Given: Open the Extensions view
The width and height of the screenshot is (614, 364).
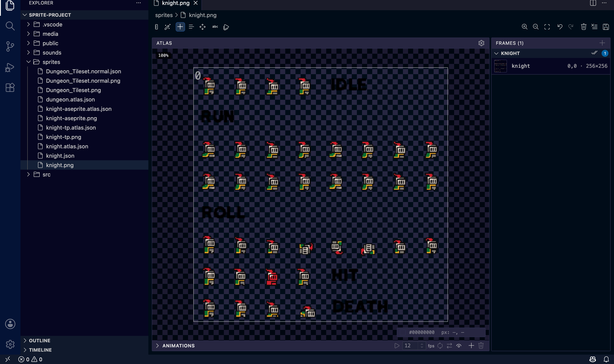Looking at the screenshot, I should 10,88.
